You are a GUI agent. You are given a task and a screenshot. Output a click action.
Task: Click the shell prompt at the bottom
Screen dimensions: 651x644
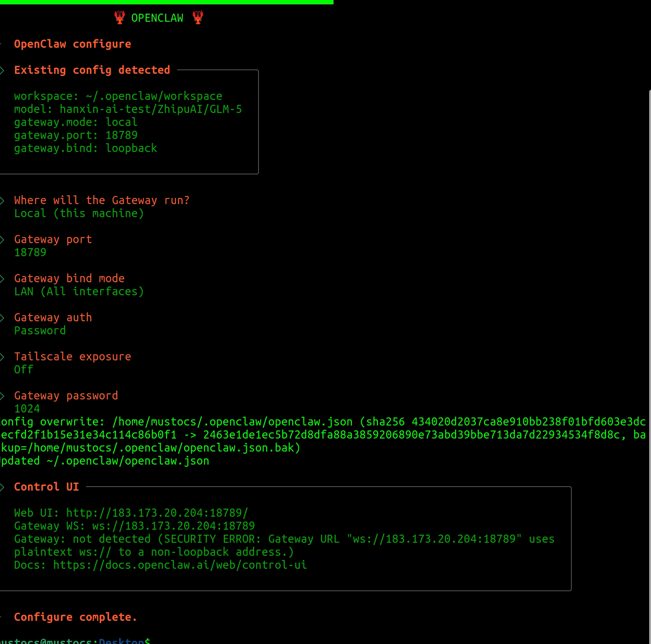75,641
